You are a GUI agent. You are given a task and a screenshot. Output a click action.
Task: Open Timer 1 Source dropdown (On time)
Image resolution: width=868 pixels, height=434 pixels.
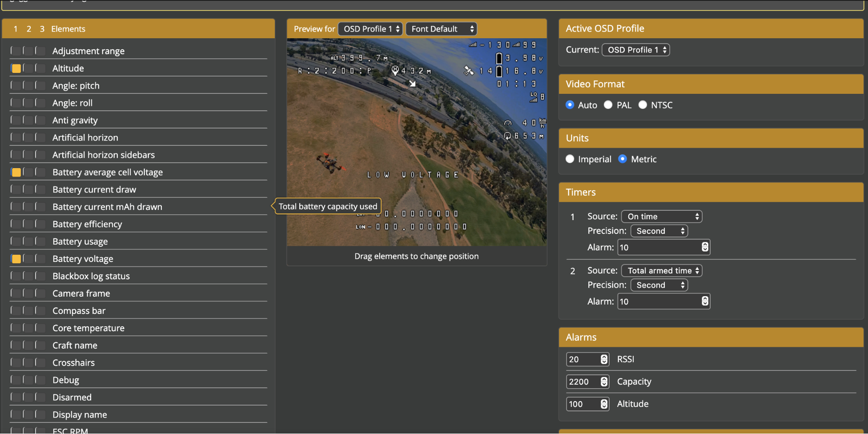[662, 217]
